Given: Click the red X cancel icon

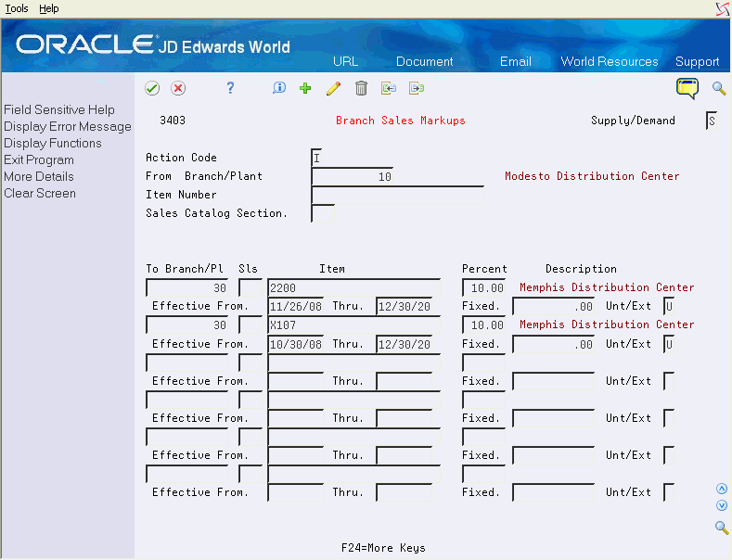Looking at the screenshot, I should 178,88.
